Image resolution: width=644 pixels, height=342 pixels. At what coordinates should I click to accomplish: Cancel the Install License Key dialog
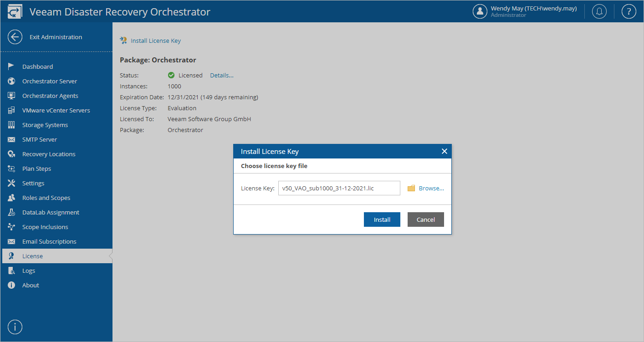pyautogui.click(x=426, y=219)
